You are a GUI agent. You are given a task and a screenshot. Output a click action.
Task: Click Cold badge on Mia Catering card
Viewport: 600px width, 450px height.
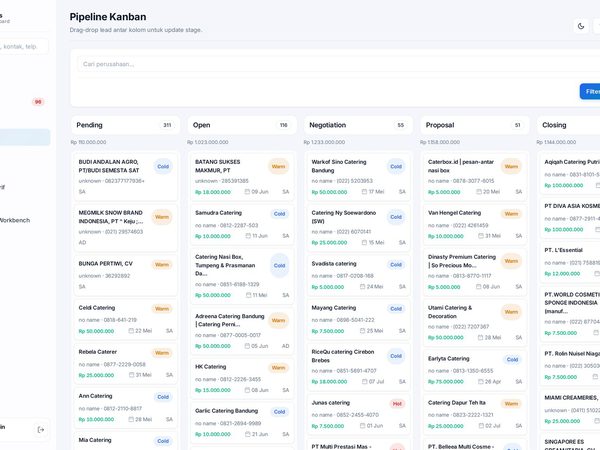coord(163,441)
